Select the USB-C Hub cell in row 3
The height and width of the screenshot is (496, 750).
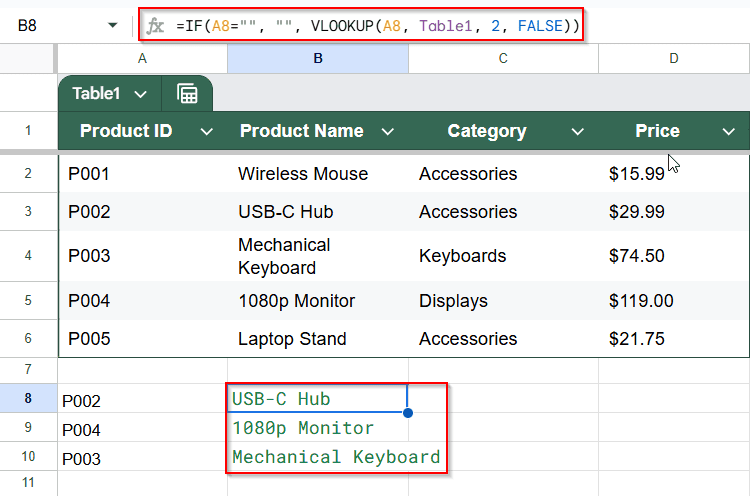tap(318, 212)
